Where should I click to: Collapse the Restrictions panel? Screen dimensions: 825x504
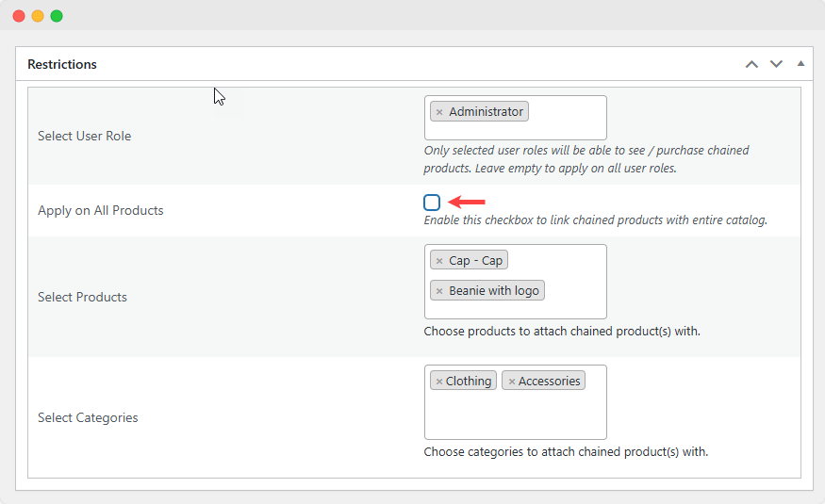[800, 64]
